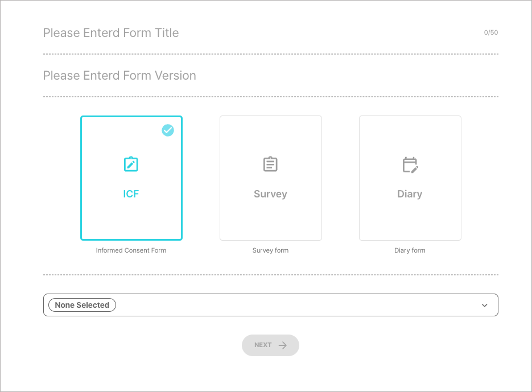Click the Survey form caption

pyautogui.click(x=270, y=250)
